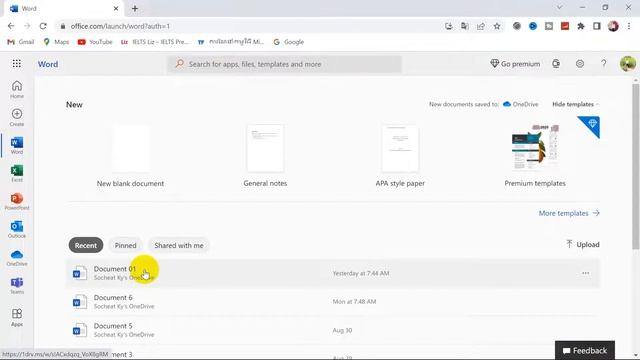The image size is (640, 360).
Task: Open the icon next to Go premium
Action: (556, 64)
